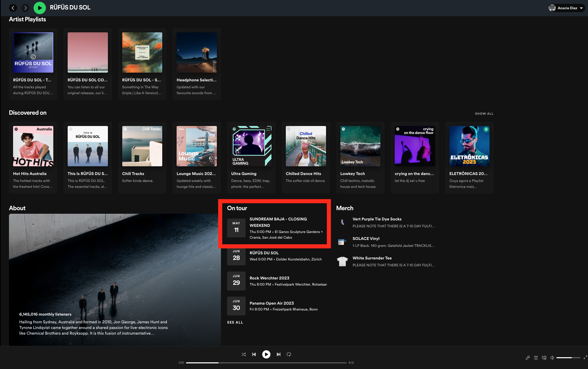The height and width of the screenshot is (369, 588).
Task: Skip to the next track
Action: point(279,354)
